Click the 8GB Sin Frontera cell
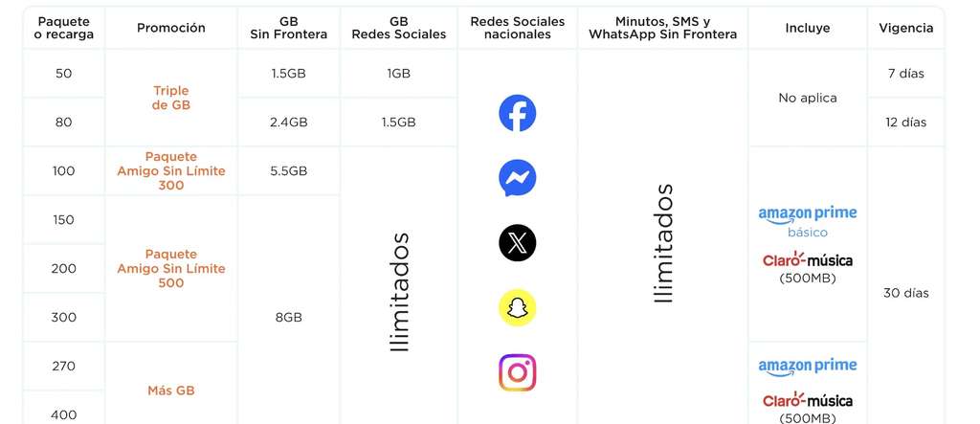Image resolution: width=980 pixels, height=424 pixels. coord(288,317)
